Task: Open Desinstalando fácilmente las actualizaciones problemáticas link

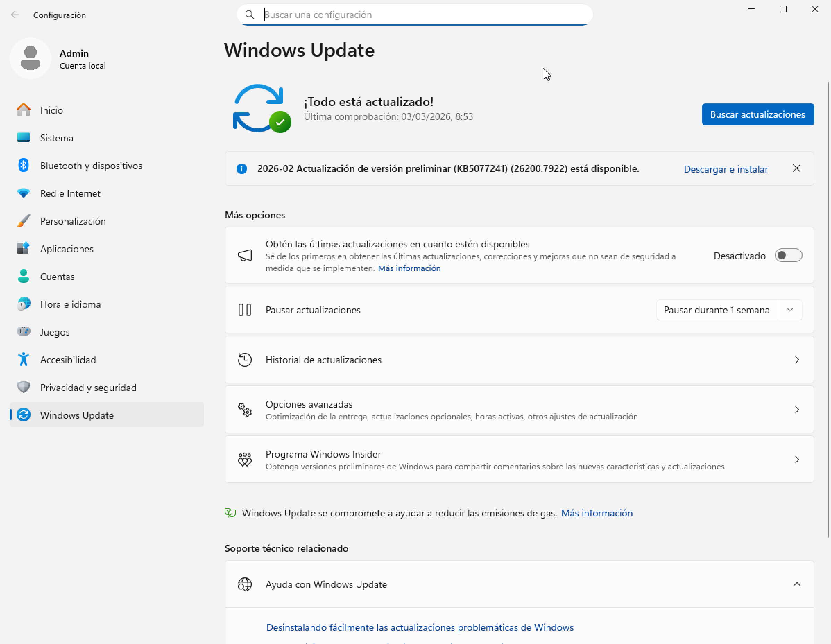Action: (x=420, y=627)
